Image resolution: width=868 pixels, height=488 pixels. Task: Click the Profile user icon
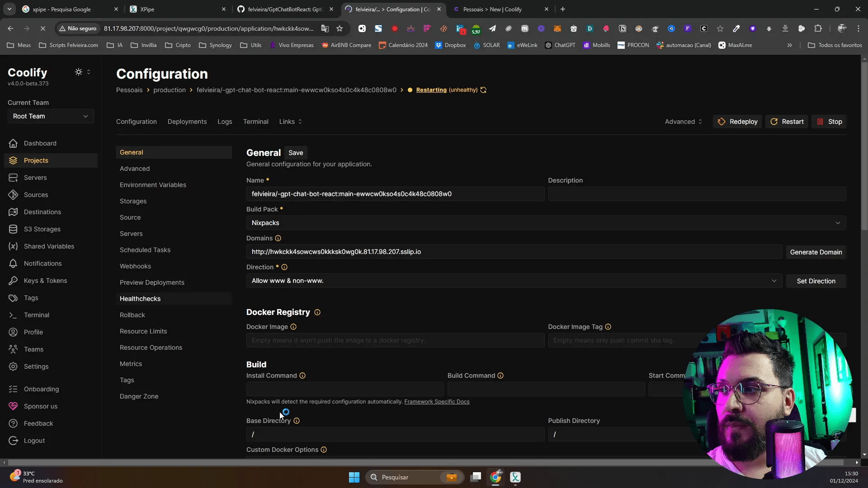(x=13, y=332)
